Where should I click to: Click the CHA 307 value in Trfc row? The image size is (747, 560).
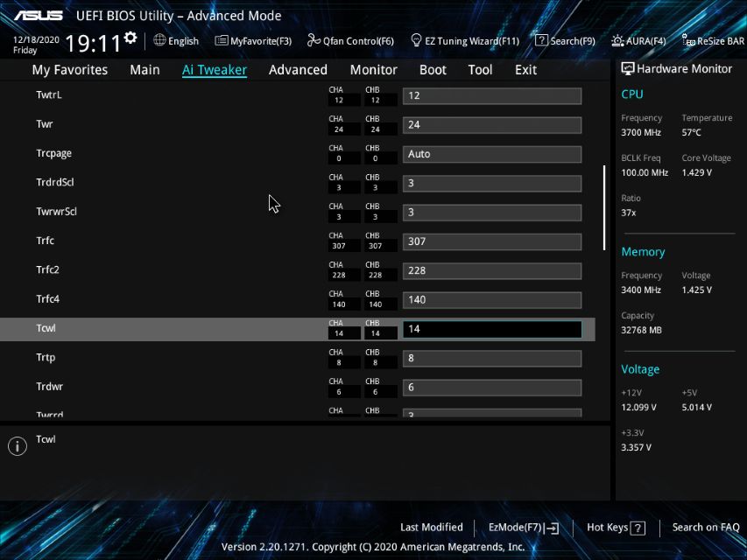click(x=339, y=246)
